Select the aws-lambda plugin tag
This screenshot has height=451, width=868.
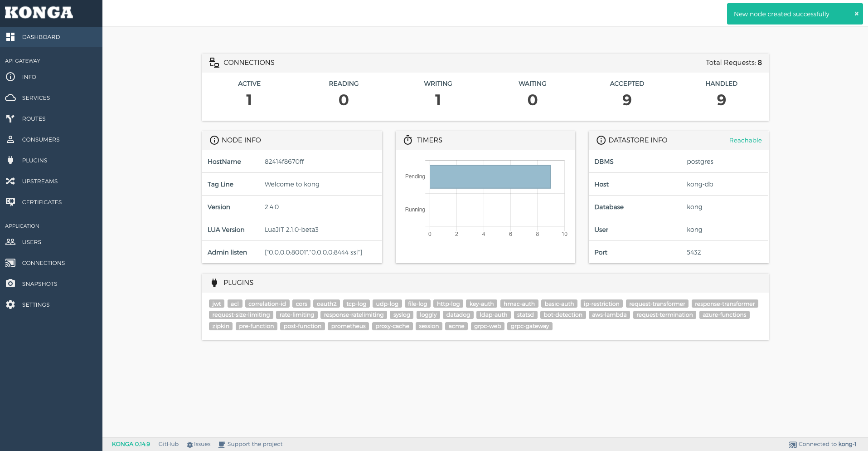tap(609, 315)
